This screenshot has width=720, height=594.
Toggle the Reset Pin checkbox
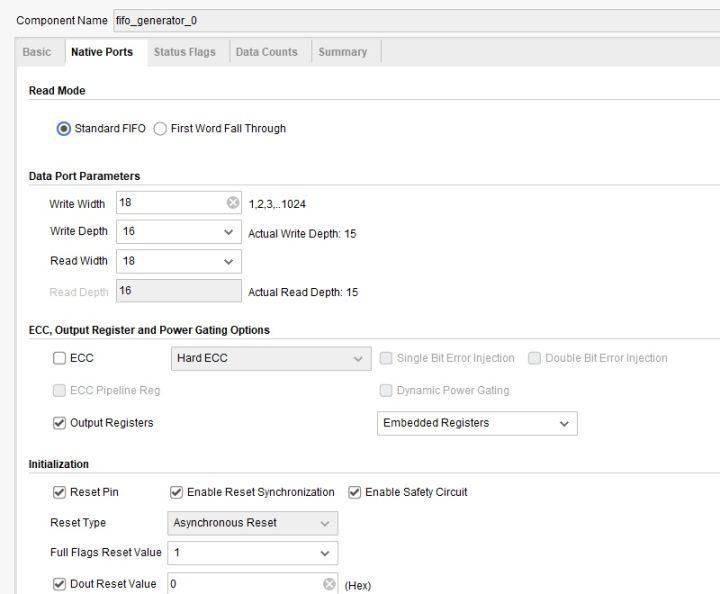[x=60, y=492]
